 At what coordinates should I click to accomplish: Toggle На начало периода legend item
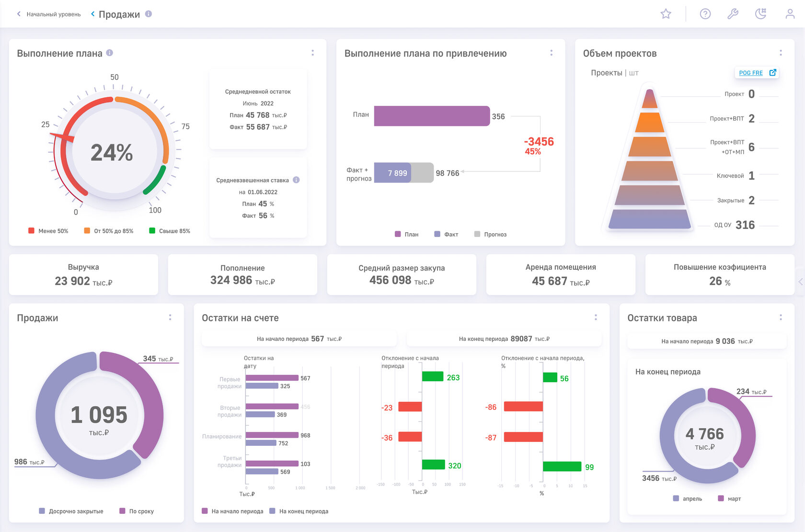coord(232,511)
